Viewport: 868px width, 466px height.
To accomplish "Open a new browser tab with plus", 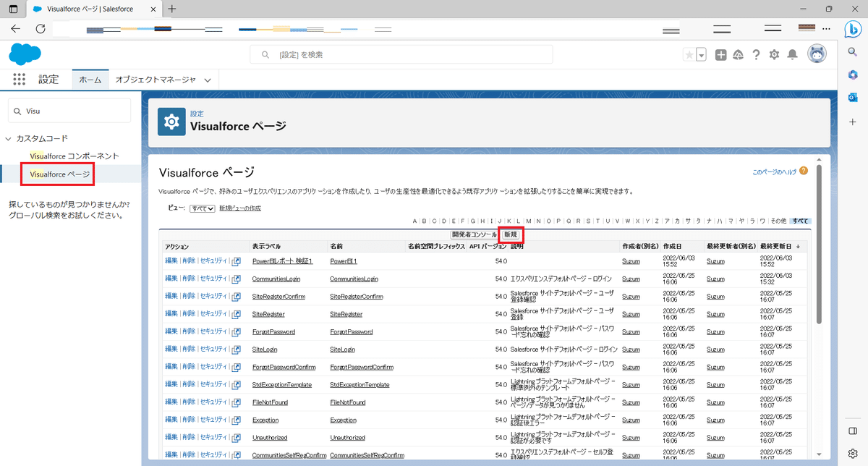I will [x=172, y=9].
